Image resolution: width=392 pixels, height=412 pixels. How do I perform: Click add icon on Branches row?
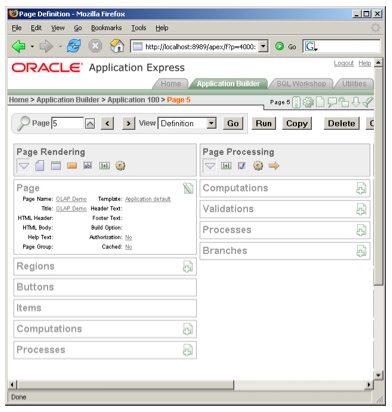(361, 251)
